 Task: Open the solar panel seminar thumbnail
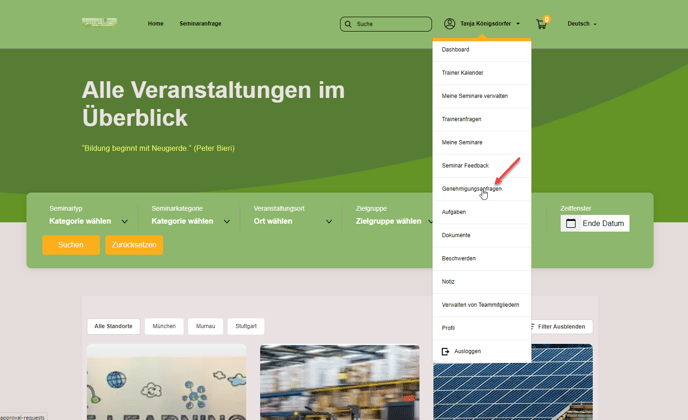(512, 385)
